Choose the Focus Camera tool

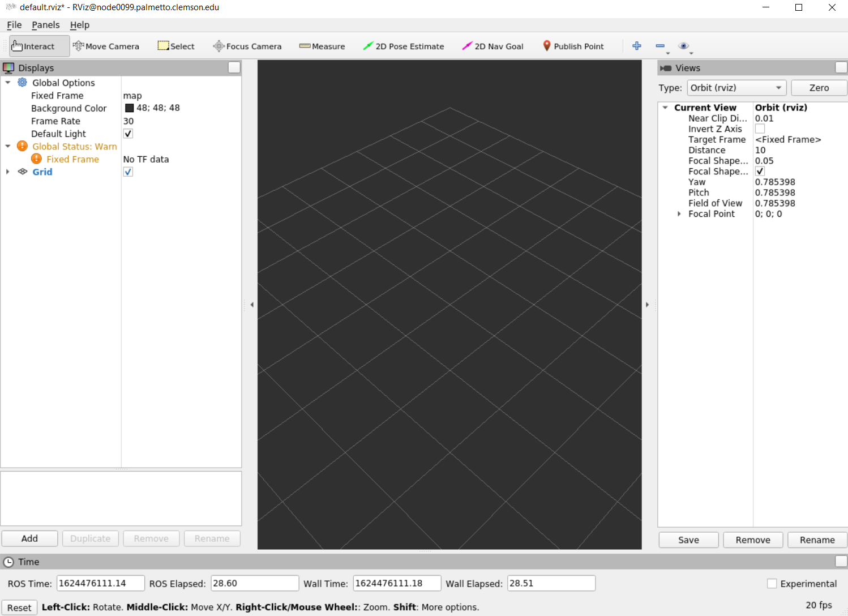247,46
